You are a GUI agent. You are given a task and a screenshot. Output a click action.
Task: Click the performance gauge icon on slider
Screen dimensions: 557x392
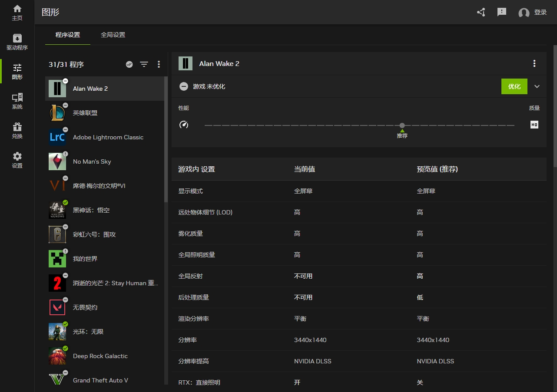184,125
